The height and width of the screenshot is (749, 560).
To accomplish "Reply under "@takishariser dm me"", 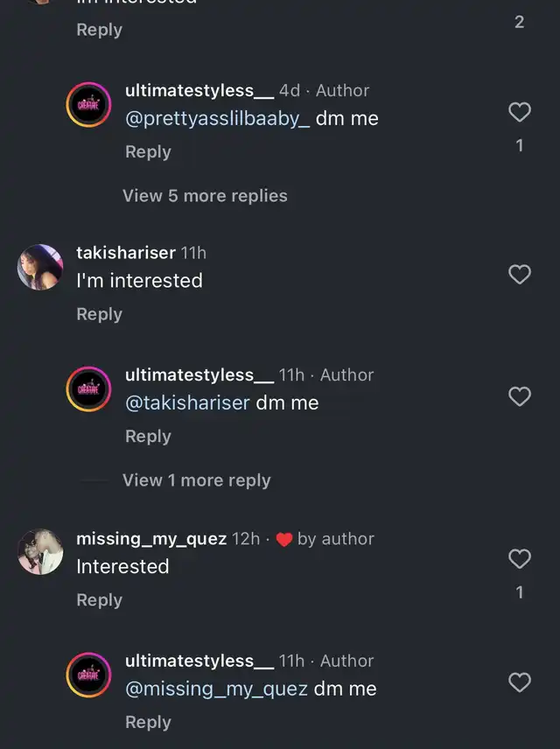I will click(148, 437).
